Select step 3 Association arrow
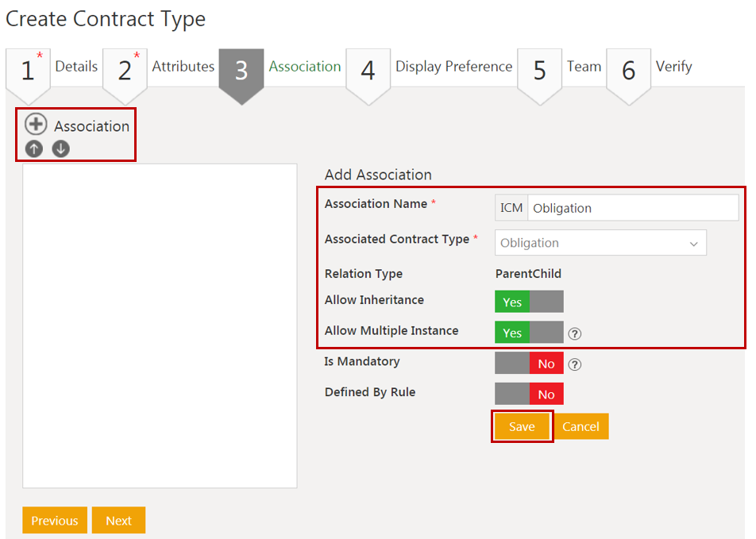Image resolution: width=756 pixels, height=539 pixels. point(241,71)
